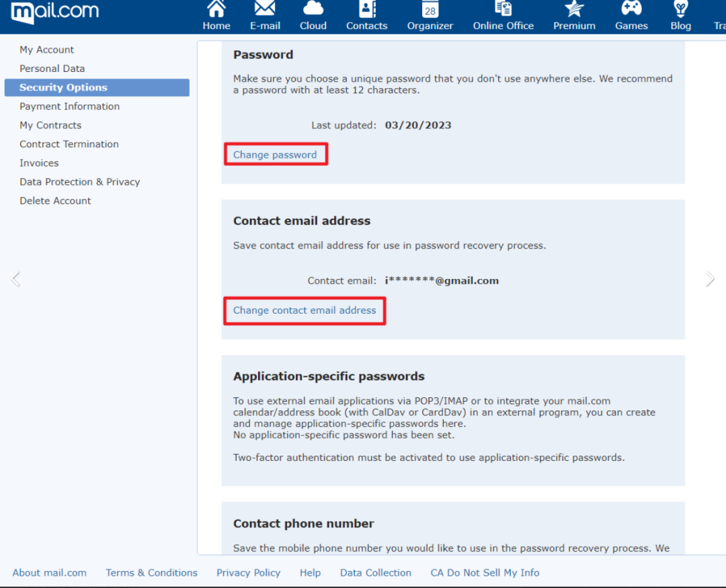Open Personal Data settings
726x588 pixels.
(x=52, y=69)
